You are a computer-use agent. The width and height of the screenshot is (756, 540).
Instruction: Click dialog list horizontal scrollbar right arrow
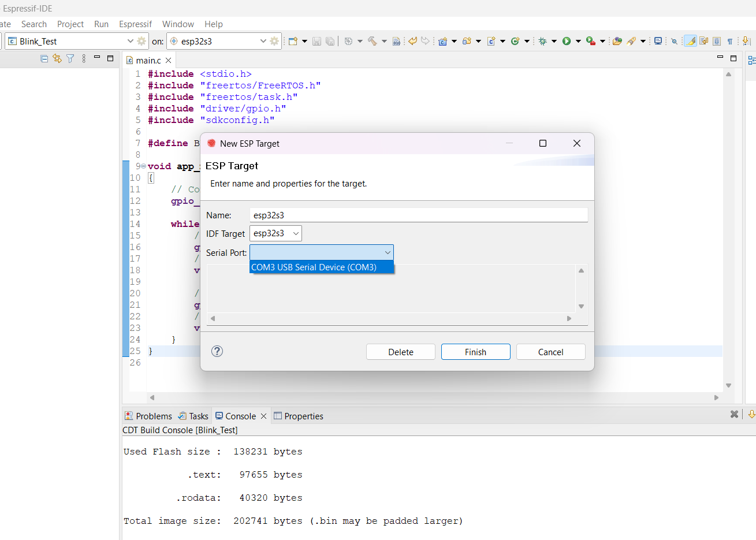(569, 318)
